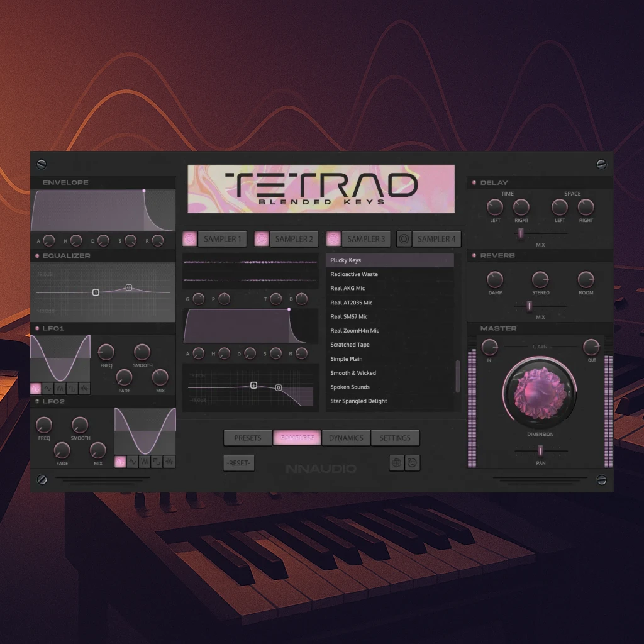
Task: Enable Sampler 4 power button
Action: pyautogui.click(x=404, y=239)
